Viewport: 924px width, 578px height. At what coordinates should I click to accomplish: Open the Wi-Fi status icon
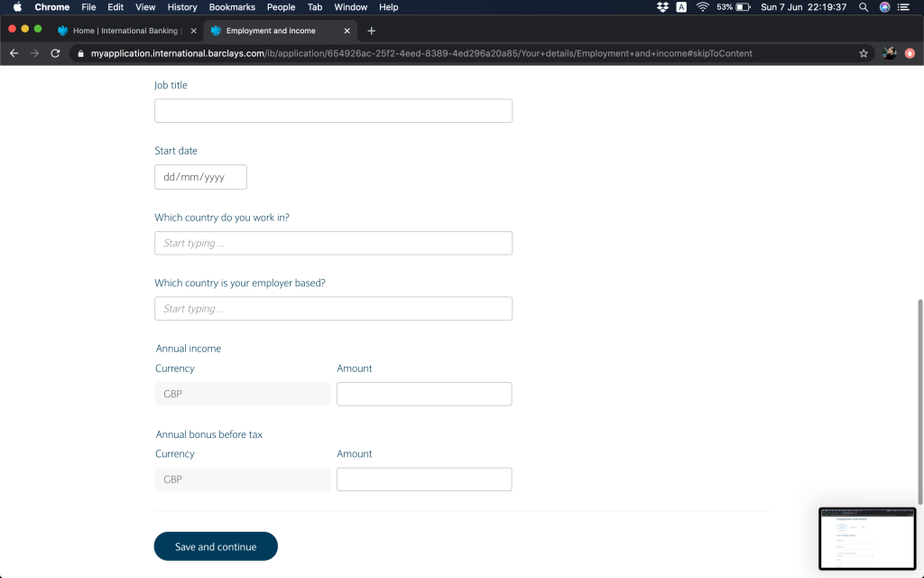[x=702, y=7]
